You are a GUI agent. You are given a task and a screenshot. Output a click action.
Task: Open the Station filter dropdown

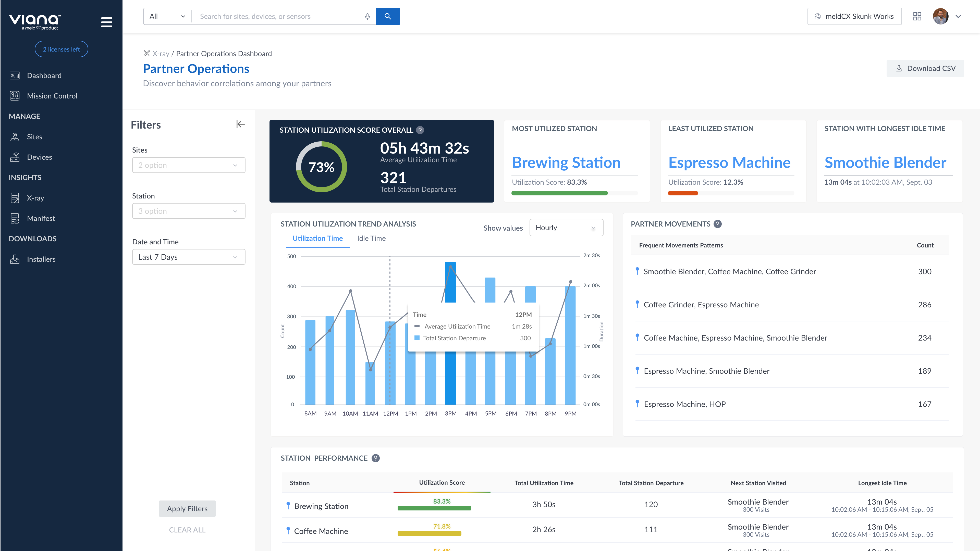[189, 211]
